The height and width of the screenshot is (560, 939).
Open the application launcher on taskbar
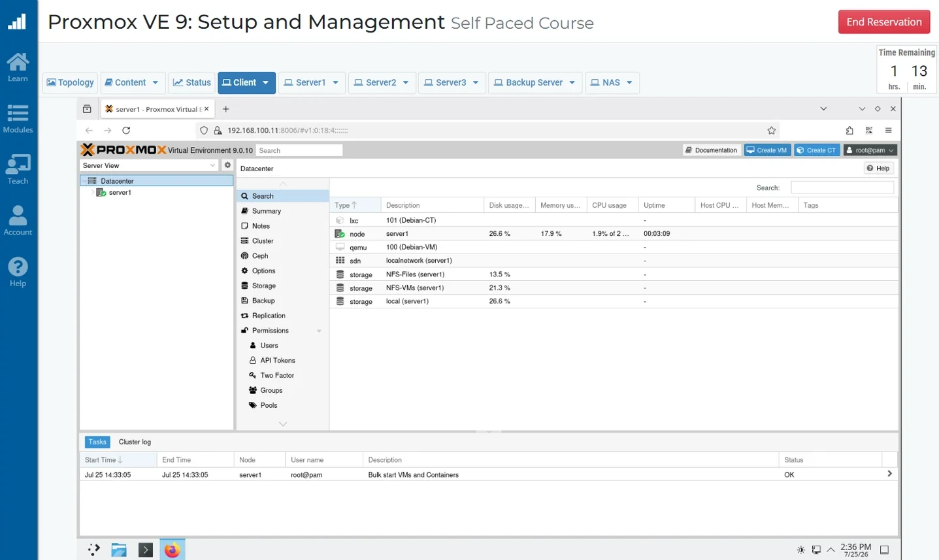click(93, 550)
